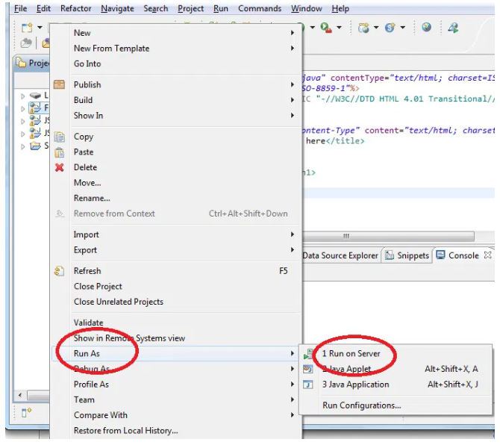Select Close Project in the context menu

pyautogui.click(x=98, y=287)
